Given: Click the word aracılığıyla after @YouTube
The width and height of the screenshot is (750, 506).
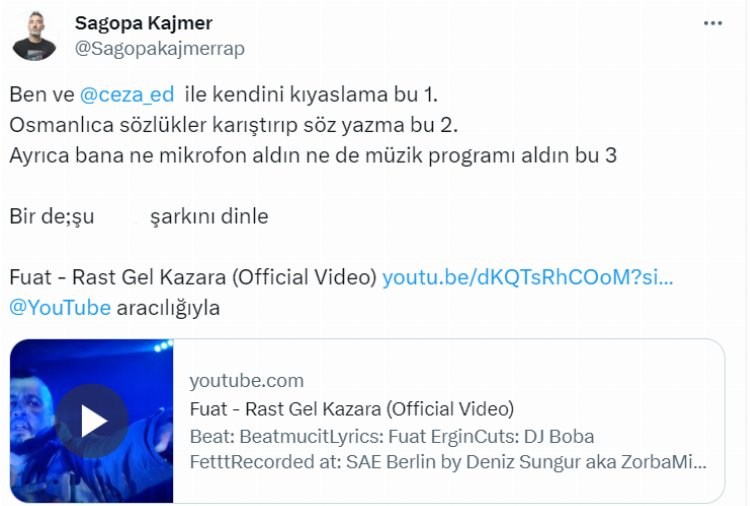Looking at the screenshot, I should [x=168, y=308].
